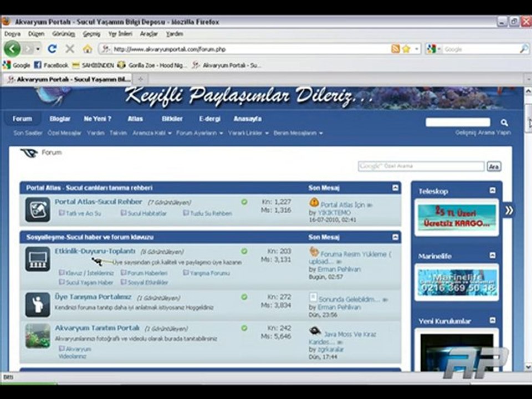Click the Google Özel Arama input field
Screen dimensions: 532x399
tap(421, 166)
